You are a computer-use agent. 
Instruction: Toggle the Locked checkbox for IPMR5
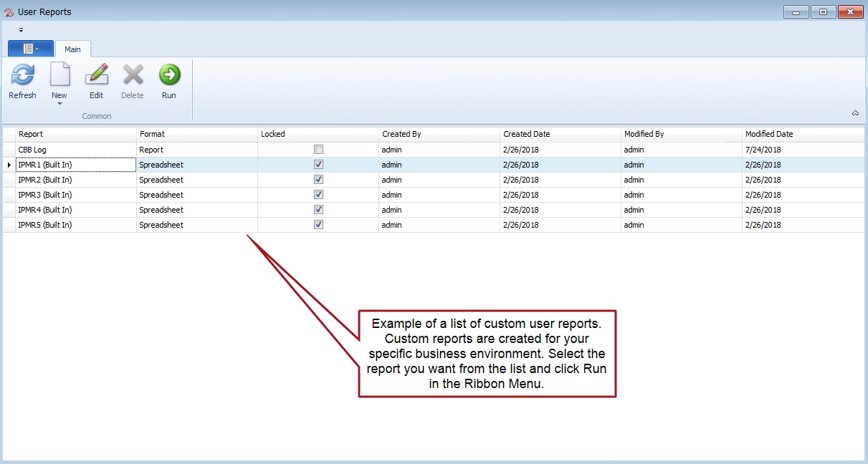pos(318,225)
